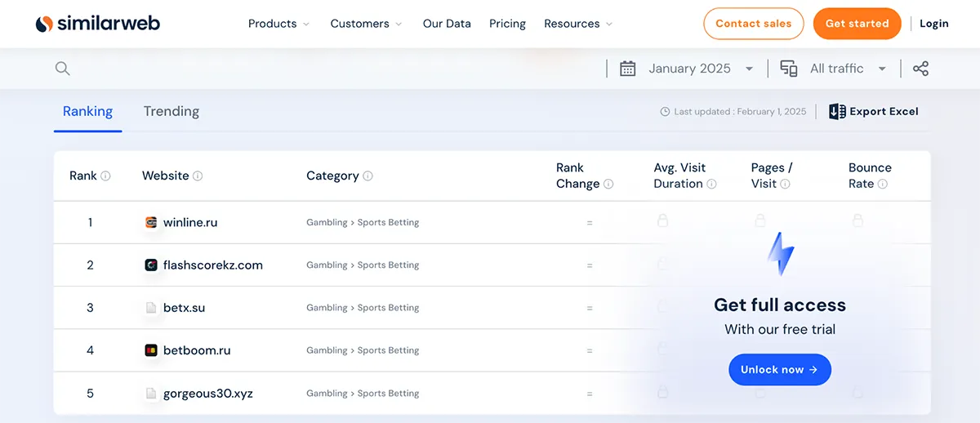Click the info icon next to Website

198,176
